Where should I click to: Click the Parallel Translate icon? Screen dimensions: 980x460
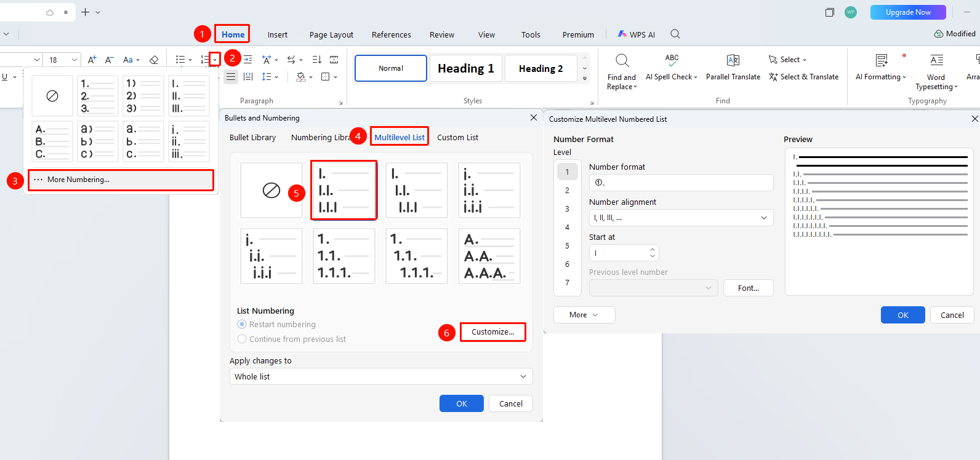point(733,60)
